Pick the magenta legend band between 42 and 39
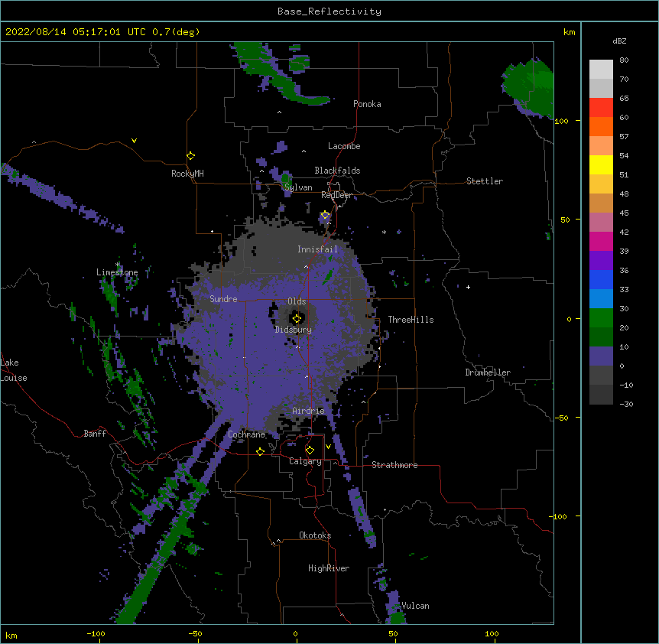The height and width of the screenshot is (644, 659). pos(601,241)
